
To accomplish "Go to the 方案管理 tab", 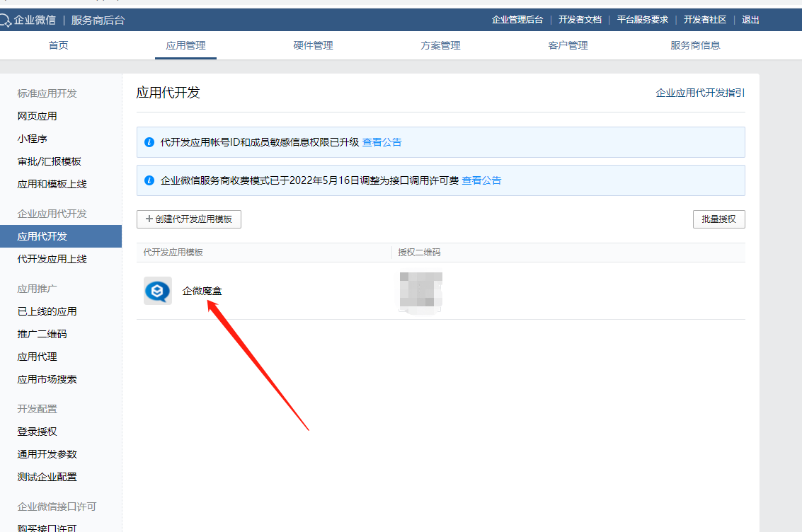I will point(440,45).
